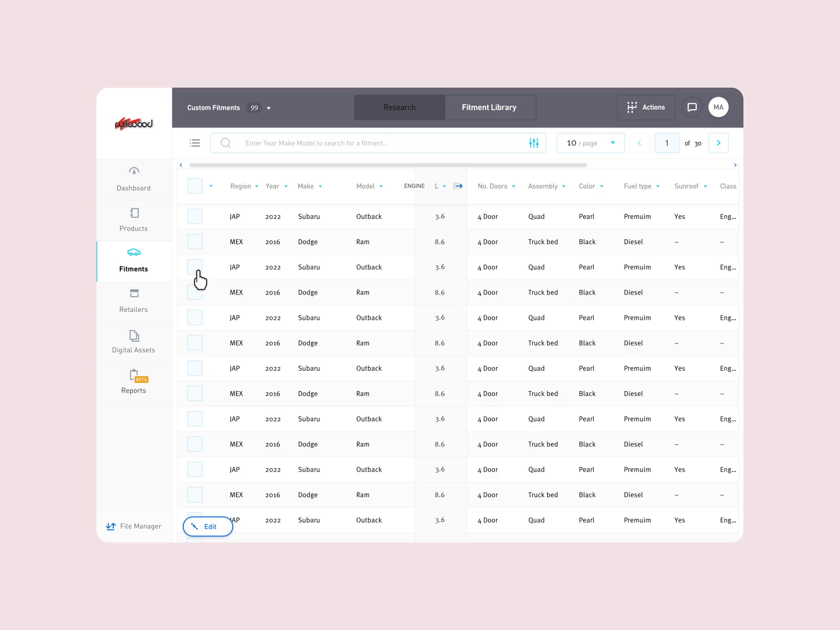840x630 pixels.
Task: Click the Edit pencil icon
Action: click(x=194, y=527)
